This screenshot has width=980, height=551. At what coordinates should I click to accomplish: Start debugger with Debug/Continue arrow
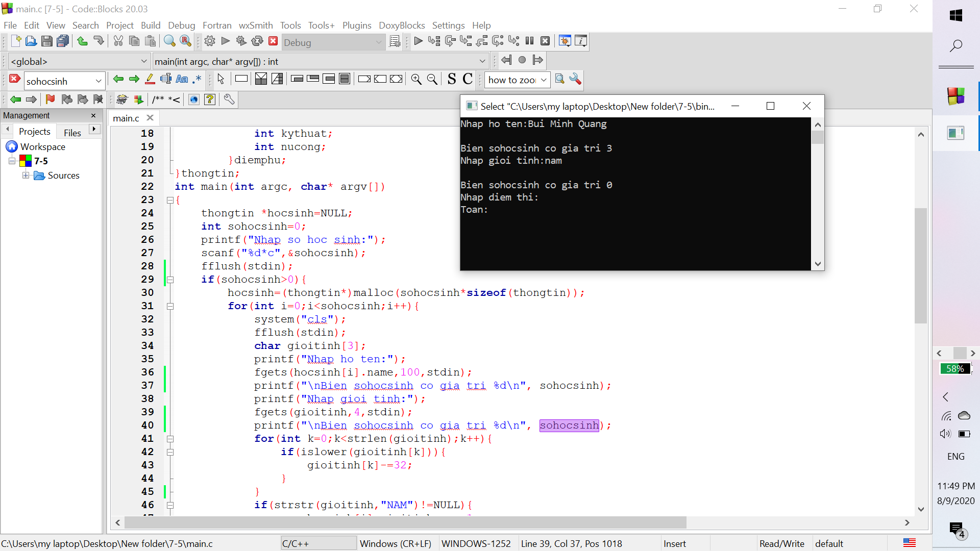click(418, 41)
